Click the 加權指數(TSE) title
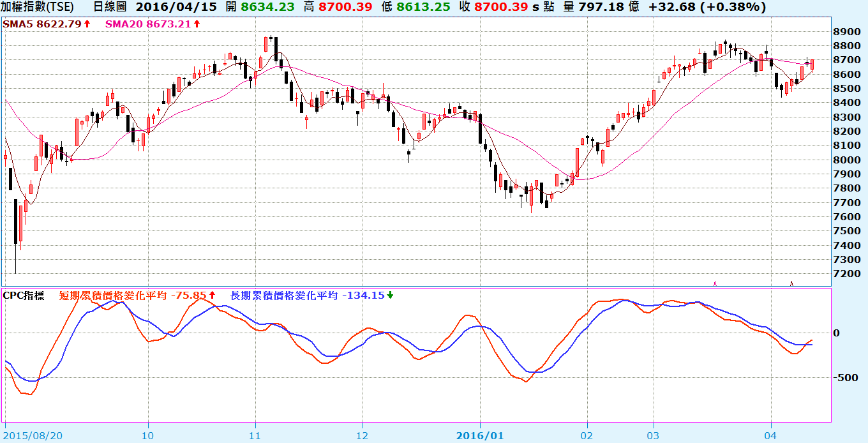 (37, 7)
